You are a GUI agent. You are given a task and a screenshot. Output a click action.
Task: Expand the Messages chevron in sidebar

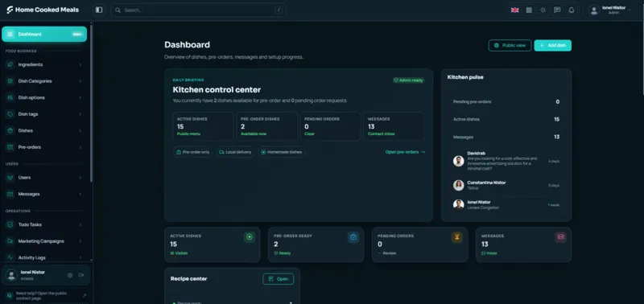(80, 194)
